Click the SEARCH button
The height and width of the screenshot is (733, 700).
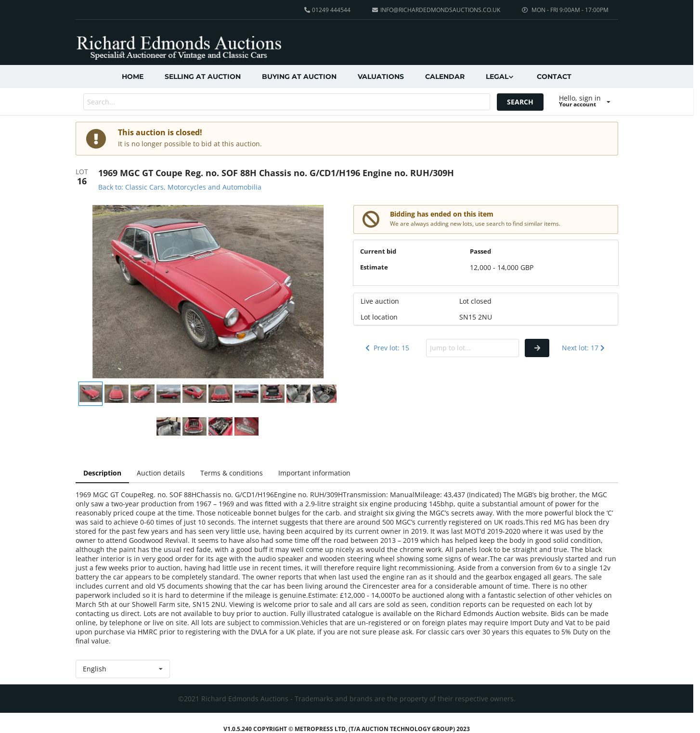click(520, 102)
